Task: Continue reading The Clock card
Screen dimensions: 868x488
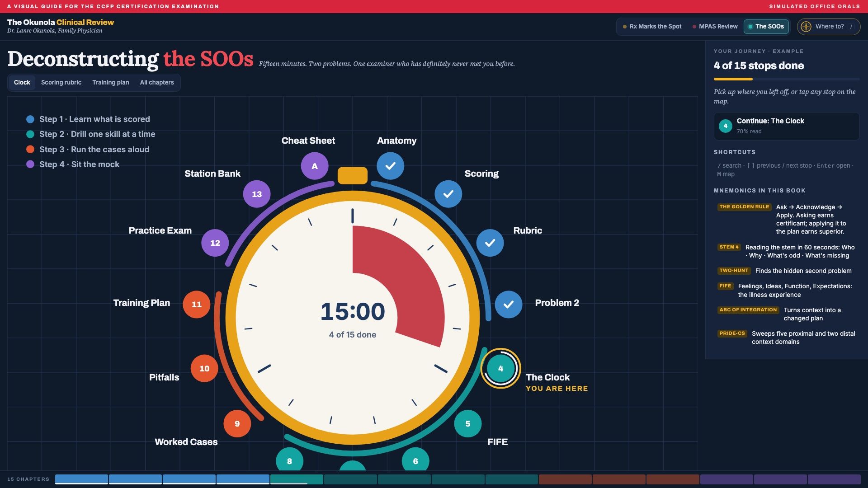Action: tap(787, 126)
